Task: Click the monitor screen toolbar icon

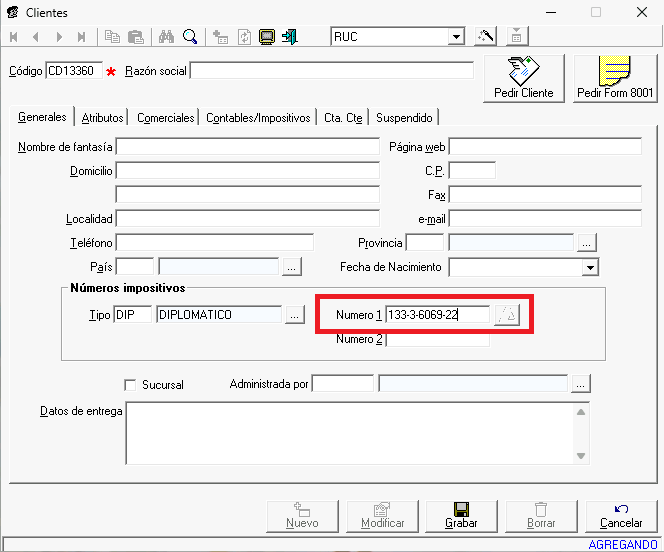Action: click(x=267, y=37)
